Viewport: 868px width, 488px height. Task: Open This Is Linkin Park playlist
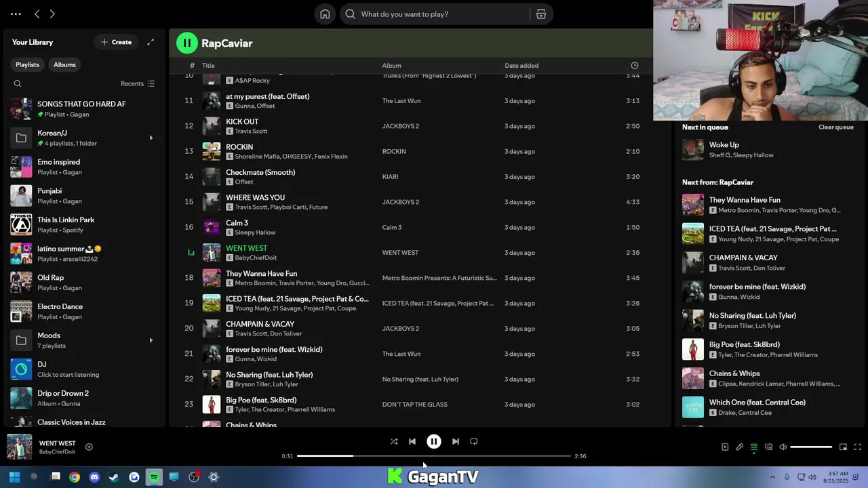click(84, 224)
